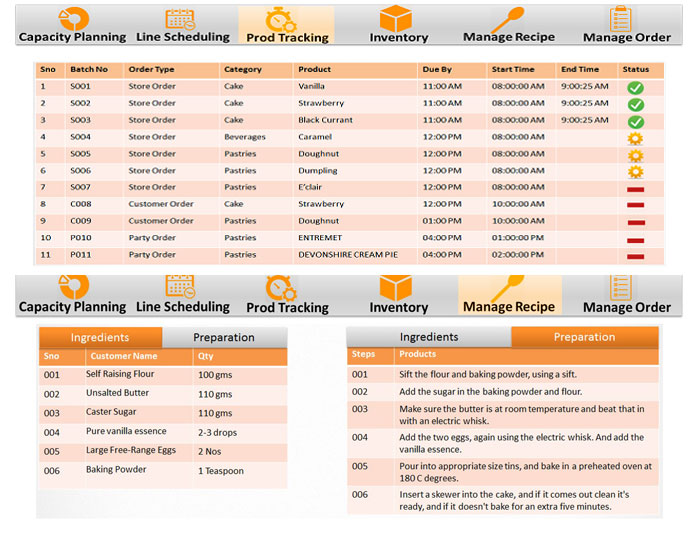Select step 006 Insert a skewer text
Screen dimensions: 700x550
coord(514,501)
